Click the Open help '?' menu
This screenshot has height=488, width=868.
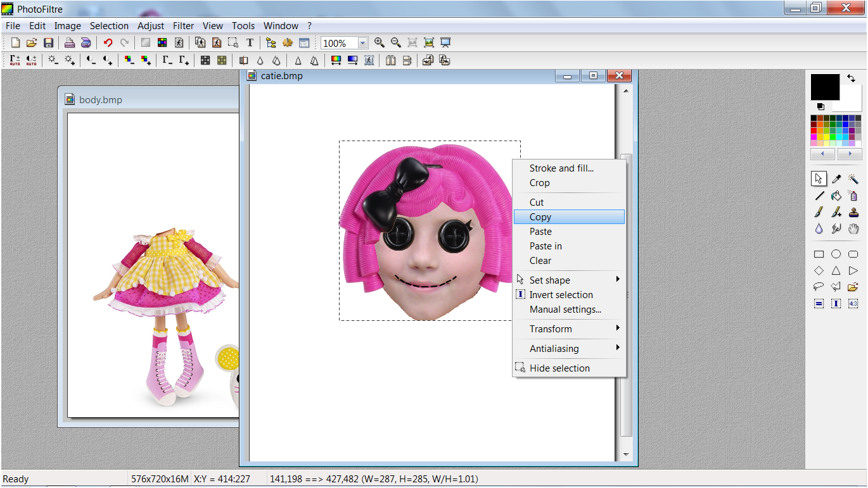(309, 26)
